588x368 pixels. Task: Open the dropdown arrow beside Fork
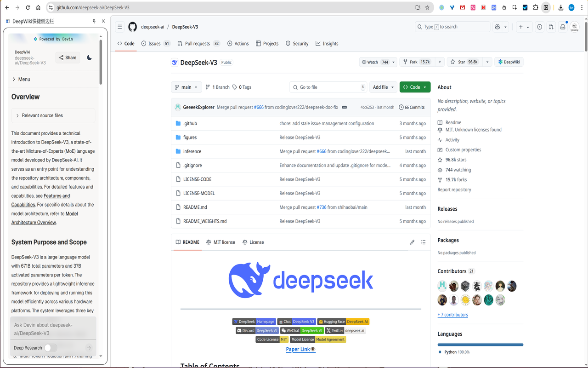[440, 62]
